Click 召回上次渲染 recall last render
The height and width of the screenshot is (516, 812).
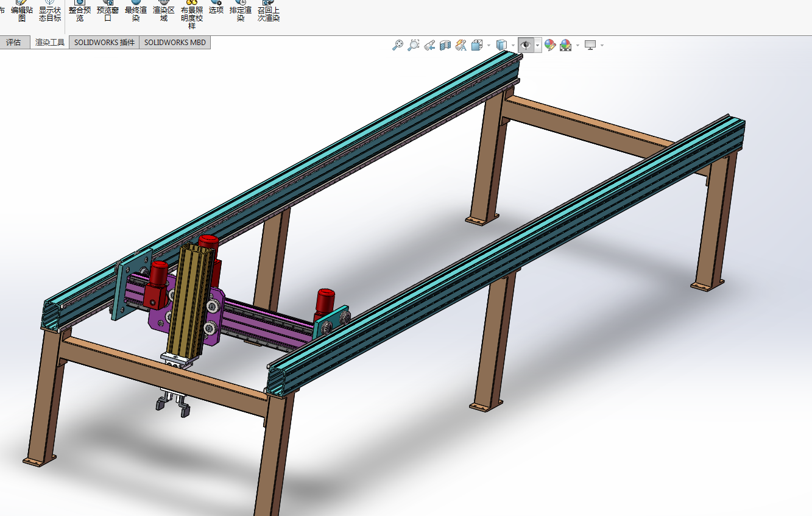point(269,10)
